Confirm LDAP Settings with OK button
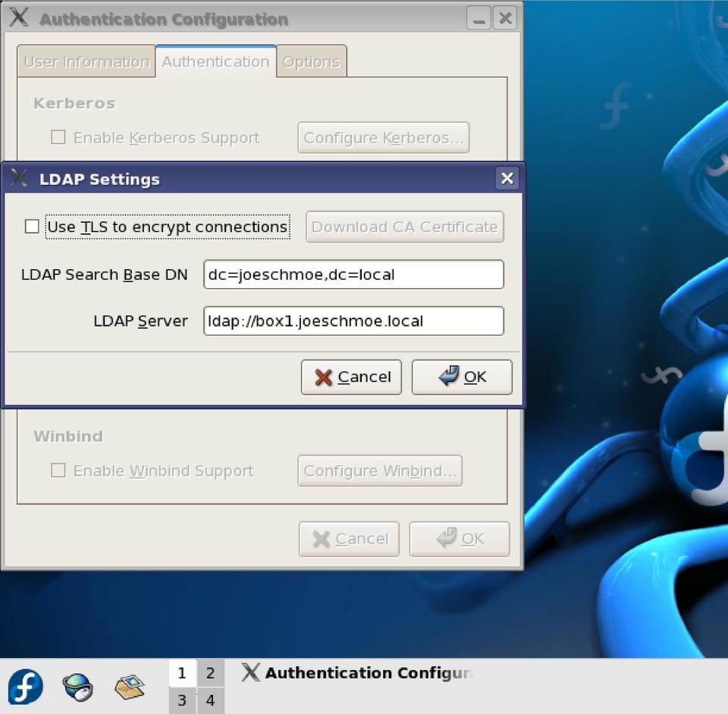Image resolution: width=728 pixels, height=714 pixels. [x=462, y=377]
